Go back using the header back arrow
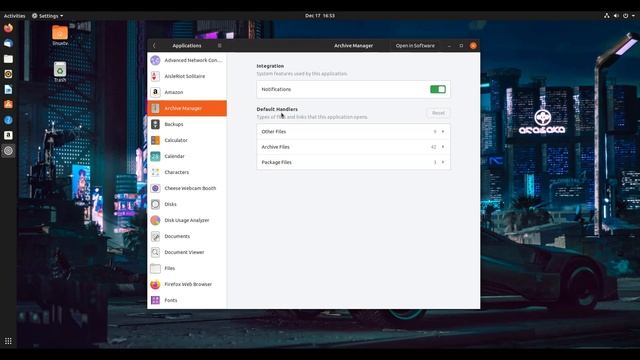640x360 pixels. click(154, 46)
